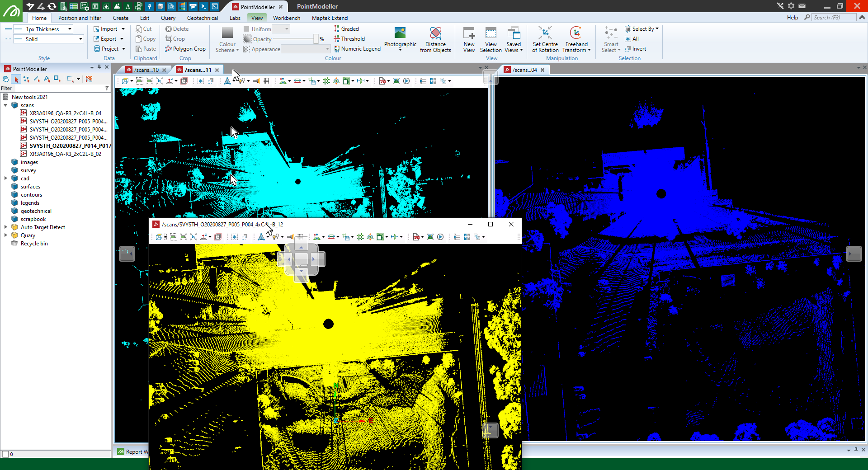The image size is (868, 470).
Task: Expand the cad container in tree
Action: 5,179
